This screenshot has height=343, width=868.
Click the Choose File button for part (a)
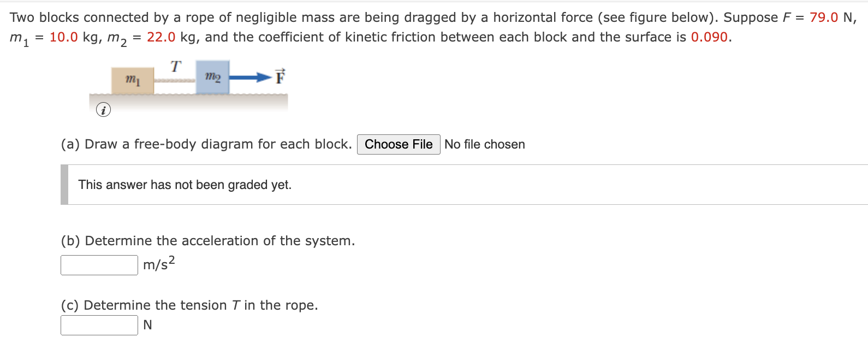point(399,144)
